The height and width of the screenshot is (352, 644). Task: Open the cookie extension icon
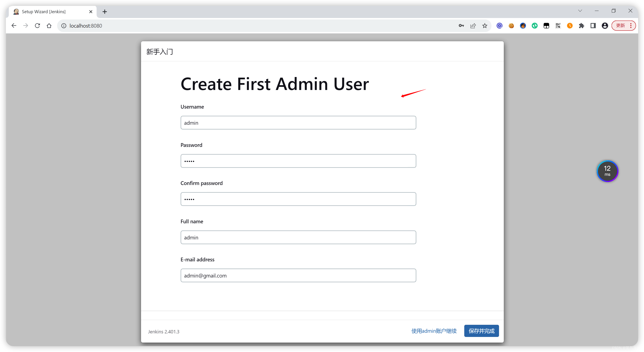pyautogui.click(x=511, y=26)
